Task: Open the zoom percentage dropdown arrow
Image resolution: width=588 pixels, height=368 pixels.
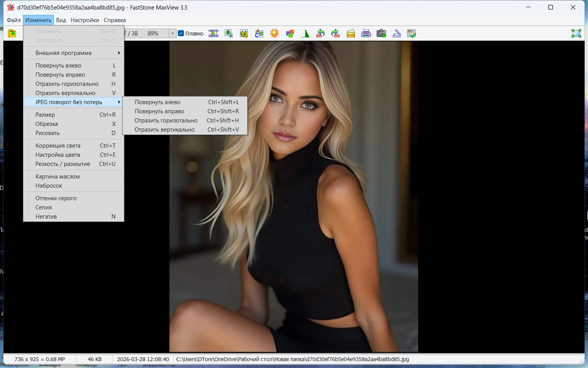Action: 172,34
